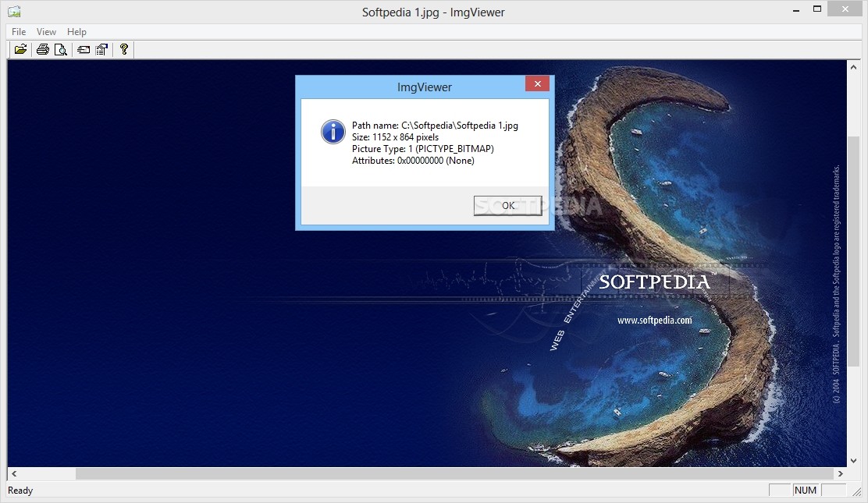Click the NUM indicator in status bar
Viewport: 868px width, 503px height.
[x=806, y=491]
